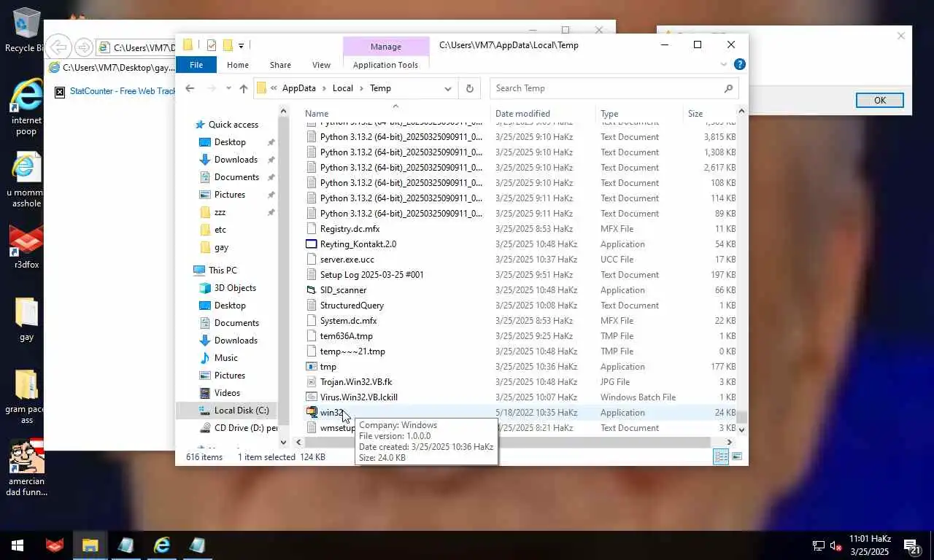Image resolution: width=934 pixels, height=560 pixels.
Task: Click the Manage contextual tab
Action: (x=385, y=47)
